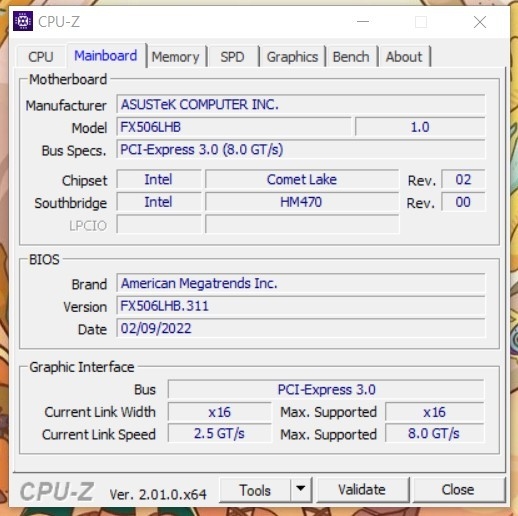Click the BIOS date 02/09/2022
This screenshot has width=518, height=516.
click(x=301, y=328)
